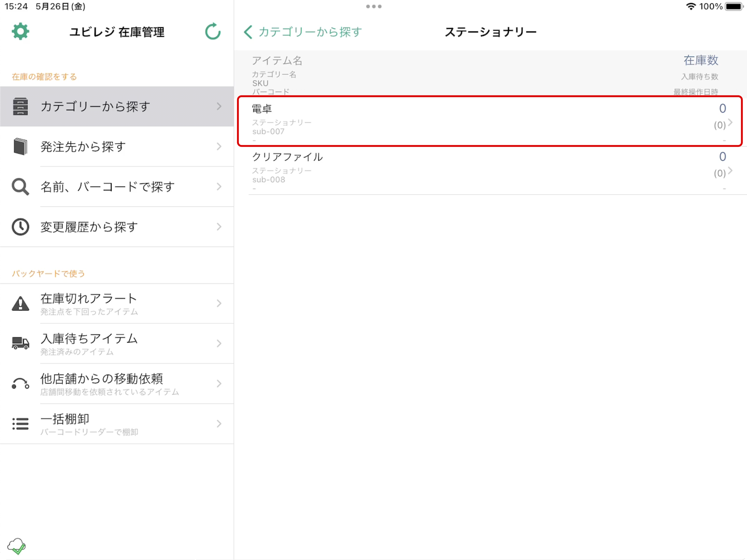Viewport: 747px width, 560px height.
Task: Tap the transfer arc icon for 移動依頼
Action: point(20,384)
